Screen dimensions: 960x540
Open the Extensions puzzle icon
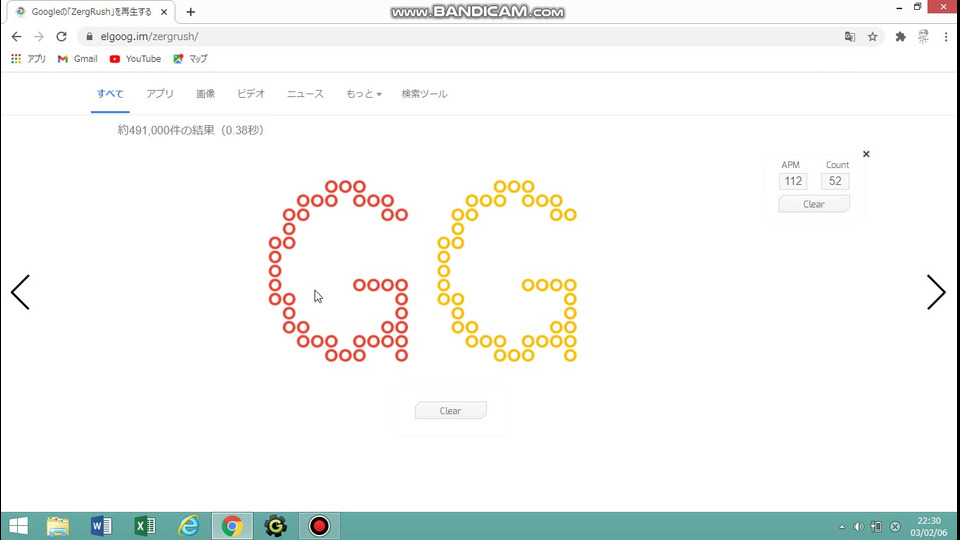[900, 37]
